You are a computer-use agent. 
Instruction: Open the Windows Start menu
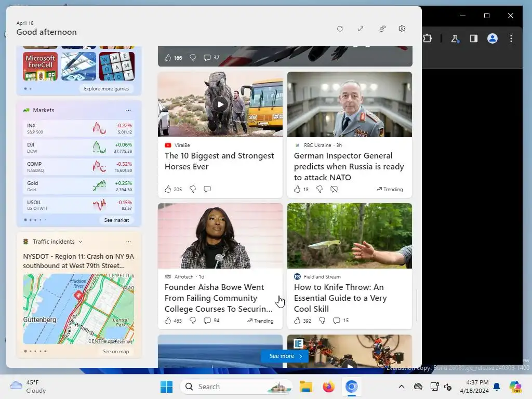(166, 387)
